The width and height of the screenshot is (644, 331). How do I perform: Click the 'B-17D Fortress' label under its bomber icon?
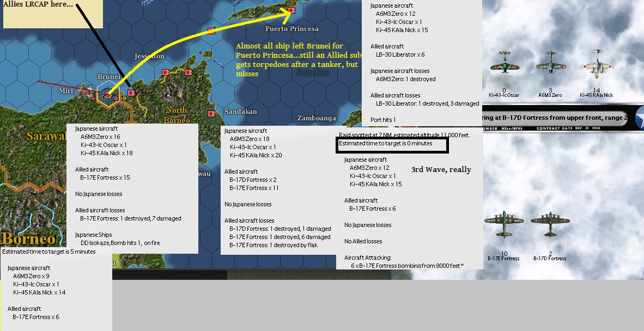coord(550,259)
